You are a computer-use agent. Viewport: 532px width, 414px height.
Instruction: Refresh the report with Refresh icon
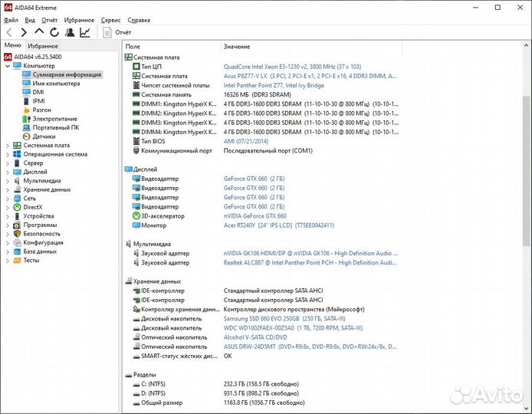pos(54,32)
